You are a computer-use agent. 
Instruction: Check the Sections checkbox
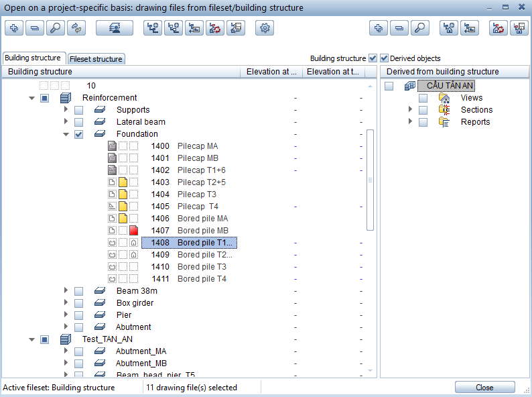click(x=423, y=110)
